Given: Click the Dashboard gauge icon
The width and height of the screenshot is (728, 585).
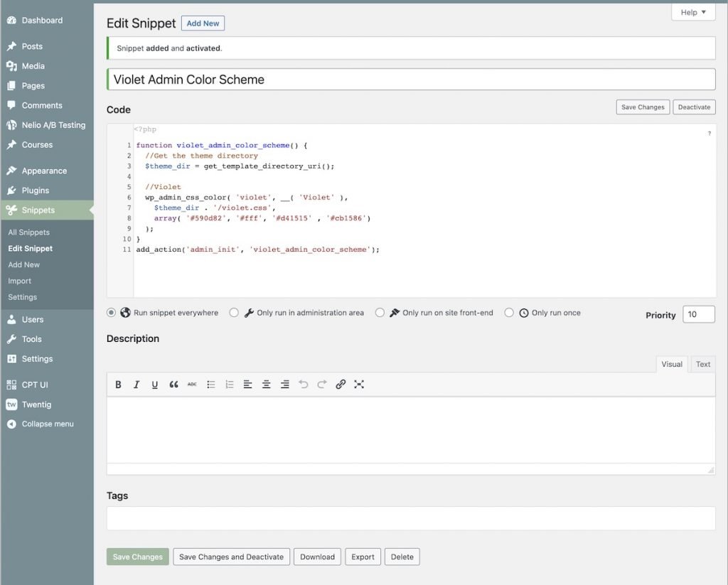Looking at the screenshot, I should [11, 21].
